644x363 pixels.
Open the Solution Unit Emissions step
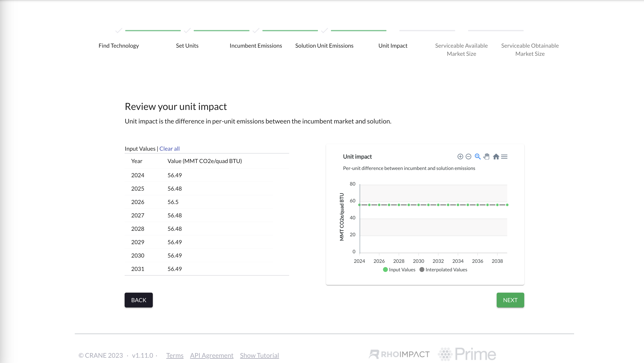point(324,46)
